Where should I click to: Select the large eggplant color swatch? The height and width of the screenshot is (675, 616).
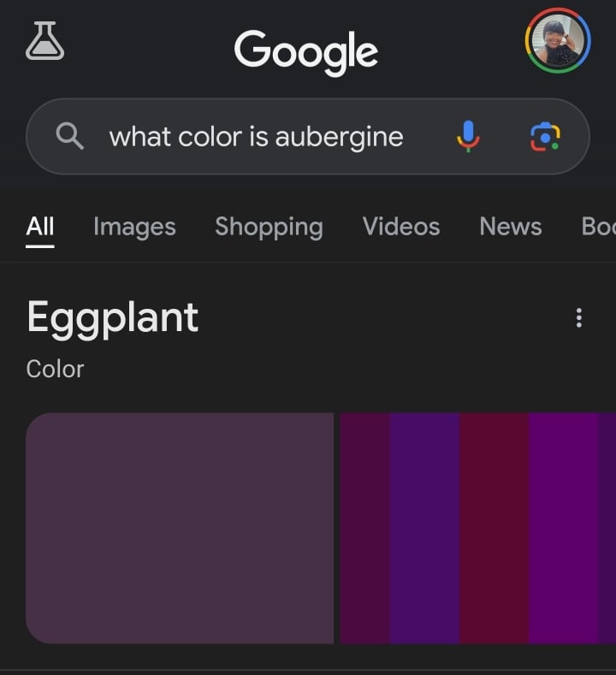pyautogui.click(x=180, y=528)
